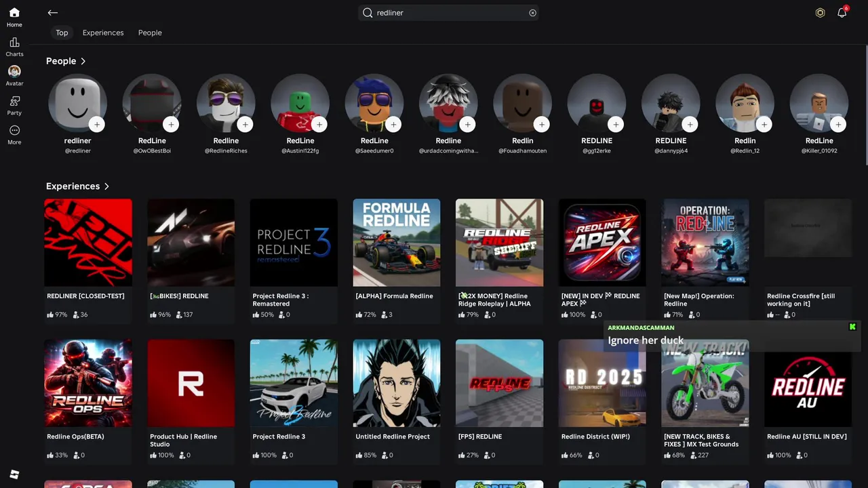Image resolution: width=868 pixels, height=488 pixels.
Task: Open REDLINER [CLOSED-TEST] thumbnail
Action: pyautogui.click(x=88, y=243)
